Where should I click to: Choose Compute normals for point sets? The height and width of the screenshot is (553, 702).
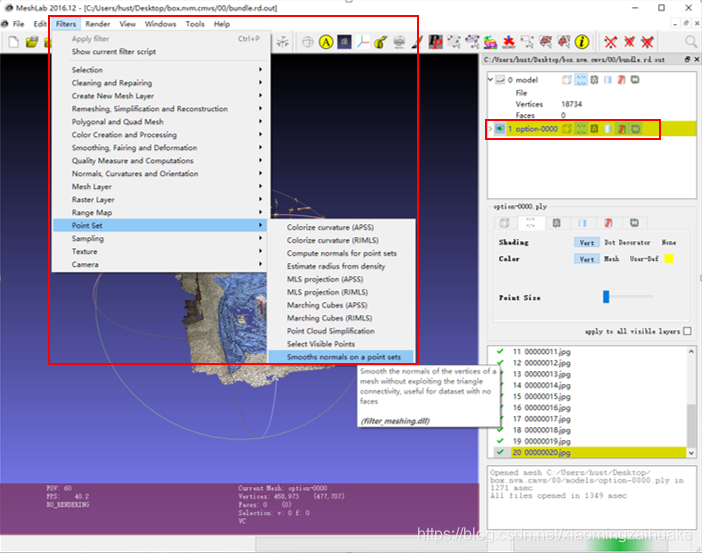click(342, 253)
